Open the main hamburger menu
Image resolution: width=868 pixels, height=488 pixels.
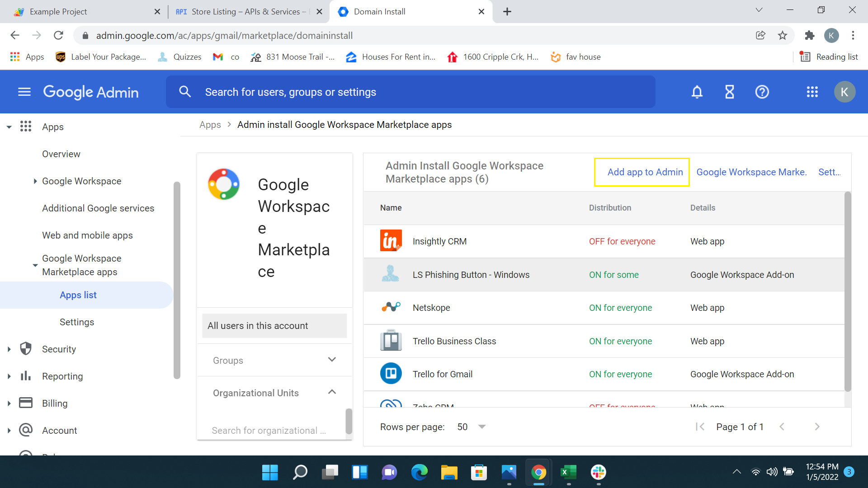coord(24,92)
